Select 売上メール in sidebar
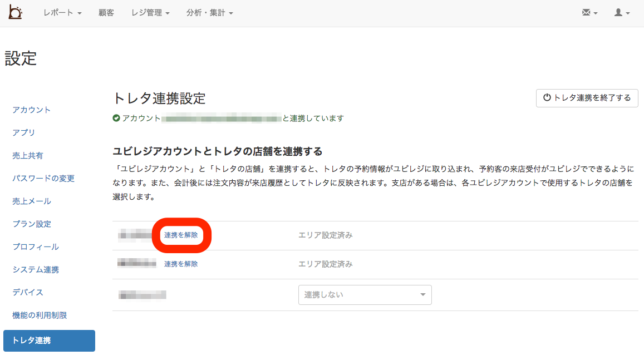The height and width of the screenshot is (360, 644). click(x=32, y=201)
